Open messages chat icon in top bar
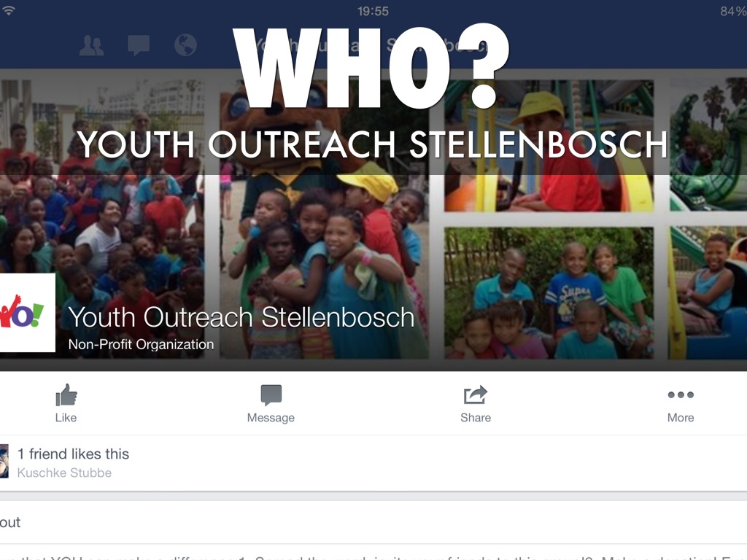The height and width of the screenshot is (560, 747). tap(139, 46)
